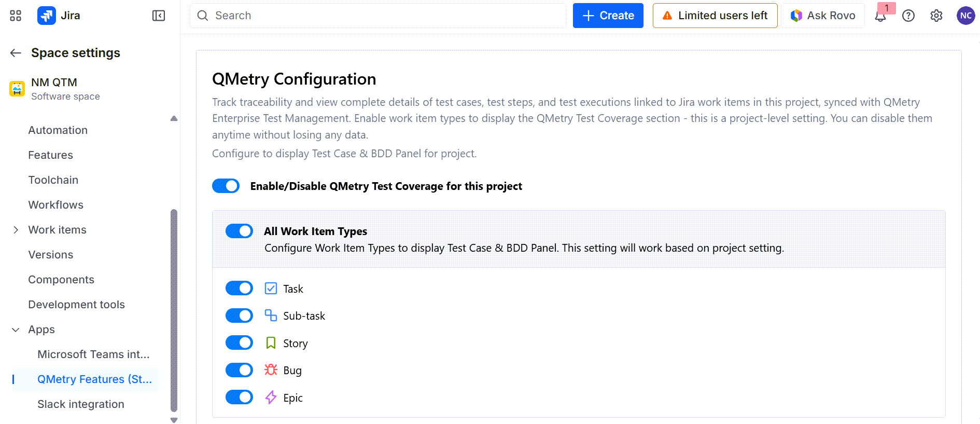Click the Epic label text

[293, 398]
